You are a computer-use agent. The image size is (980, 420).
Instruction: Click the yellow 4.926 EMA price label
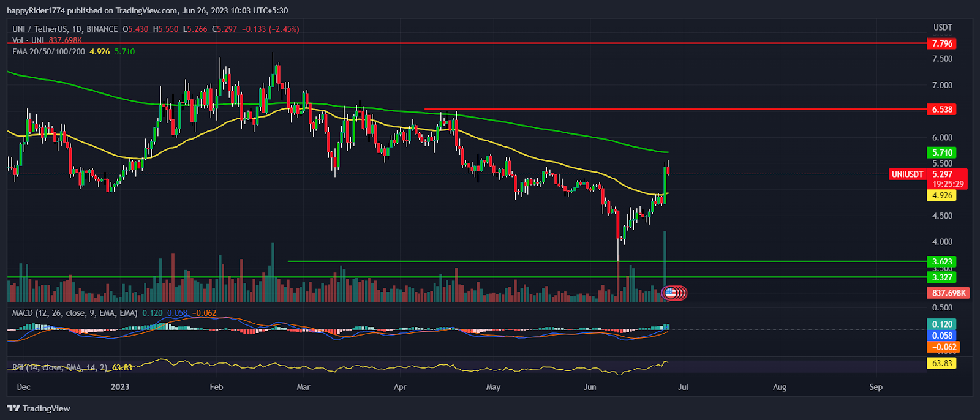[942, 195]
